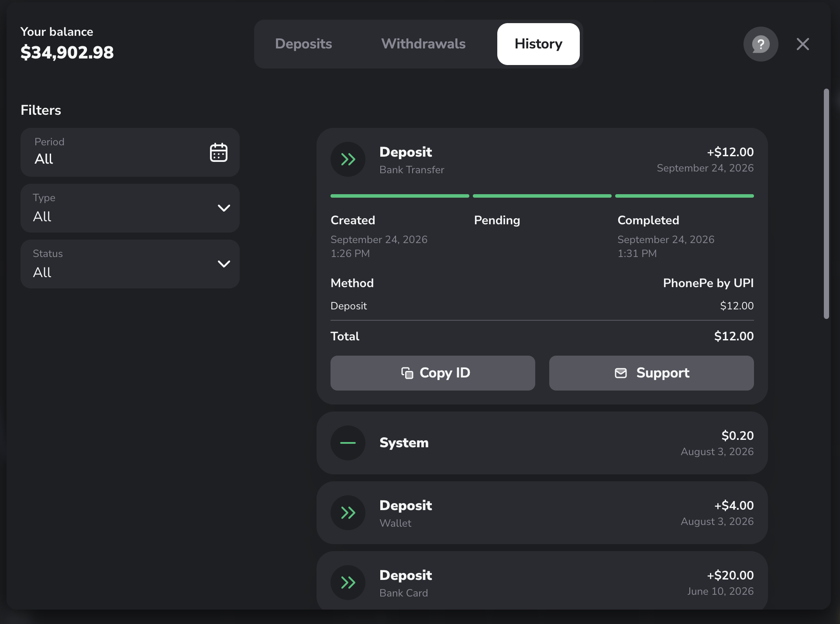
Task: Click the $4.00 Wallet deposit icon
Action: point(348,513)
